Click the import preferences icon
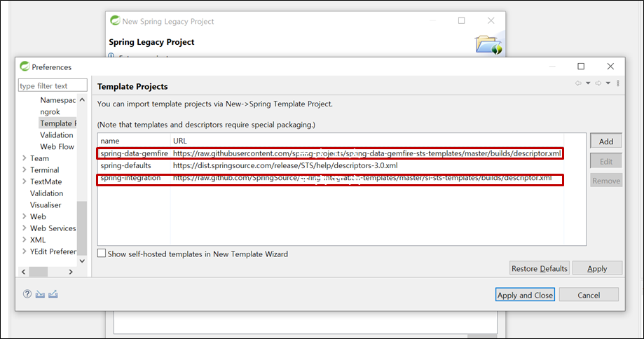Image resolution: width=644 pixels, height=339 pixels. [x=40, y=294]
